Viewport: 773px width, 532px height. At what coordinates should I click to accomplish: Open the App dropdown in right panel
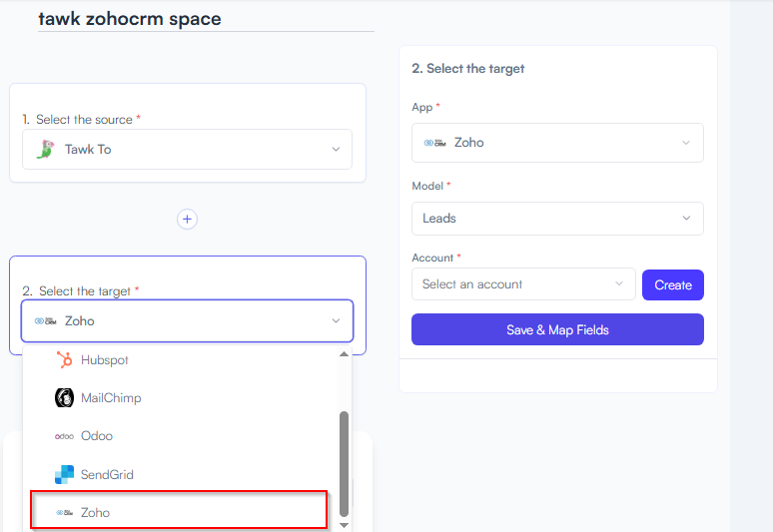[x=557, y=143]
